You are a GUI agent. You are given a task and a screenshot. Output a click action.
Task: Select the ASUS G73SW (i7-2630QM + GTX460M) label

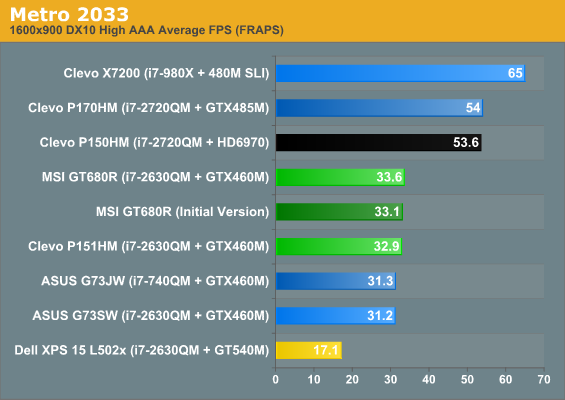coord(151,315)
